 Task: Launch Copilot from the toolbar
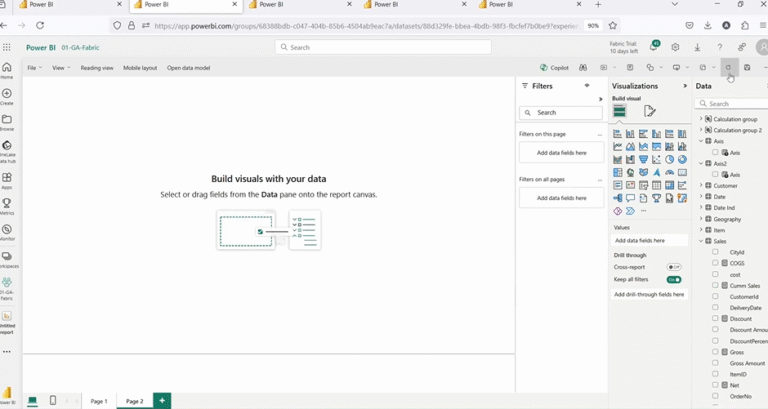pyautogui.click(x=554, y=68)
